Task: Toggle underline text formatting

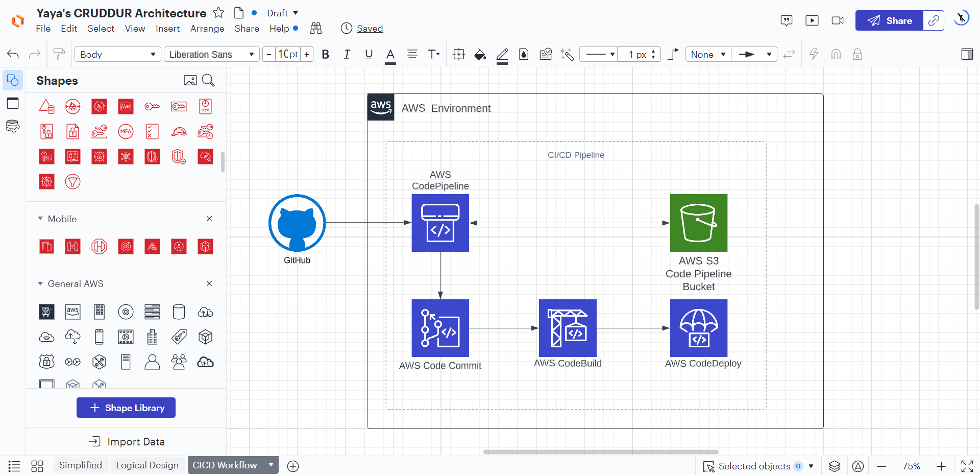Action: [x=369, y=54]
